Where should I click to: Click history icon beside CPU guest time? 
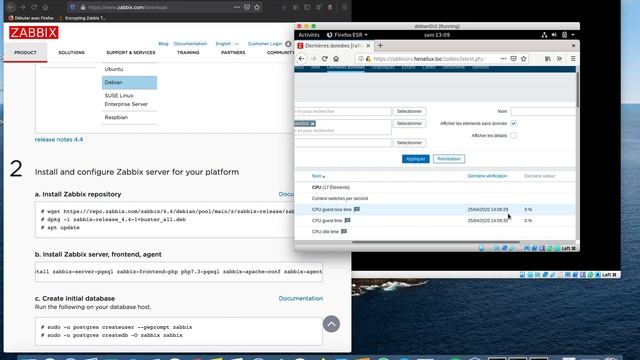point(347,220)
